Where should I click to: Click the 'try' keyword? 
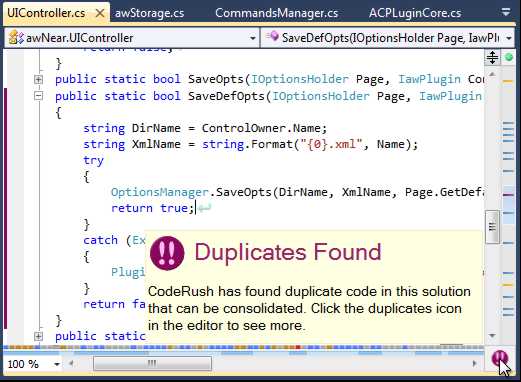click(93, 160)
